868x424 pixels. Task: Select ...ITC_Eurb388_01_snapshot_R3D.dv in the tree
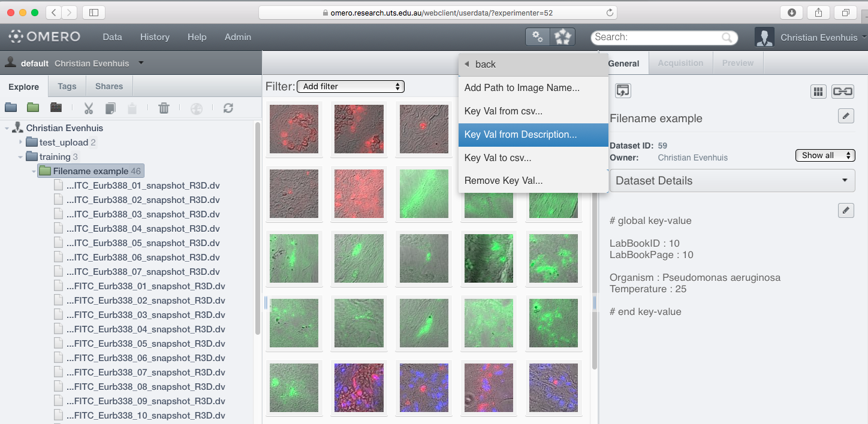143,186
